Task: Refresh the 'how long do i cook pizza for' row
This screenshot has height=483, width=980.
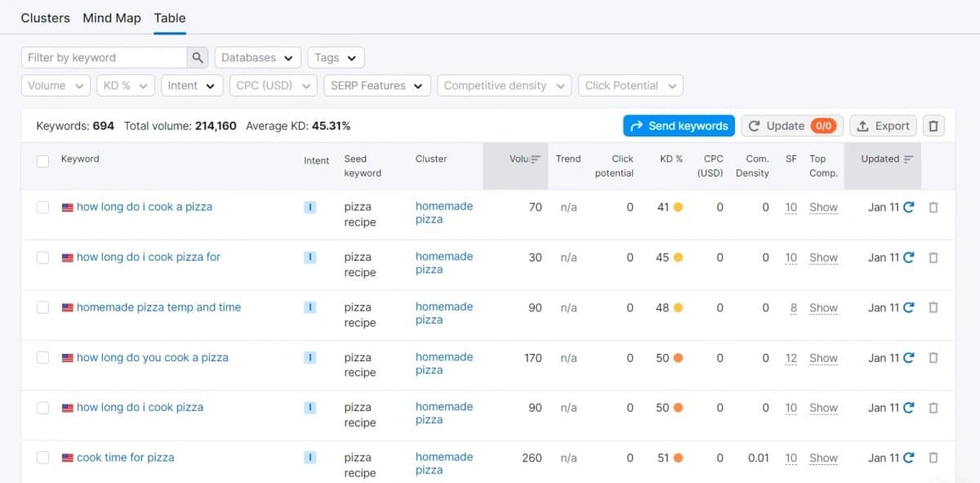Action: tap(909, 257)
